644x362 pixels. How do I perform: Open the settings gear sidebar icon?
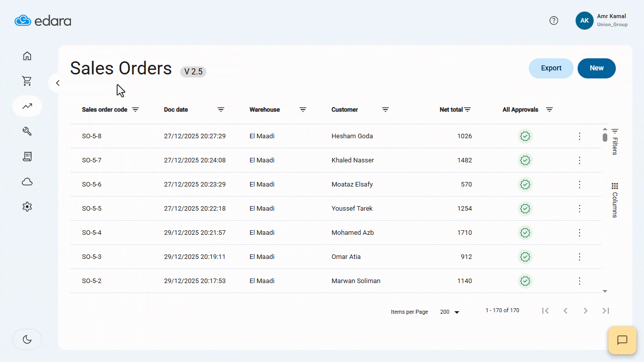click(x=27, y=207)
